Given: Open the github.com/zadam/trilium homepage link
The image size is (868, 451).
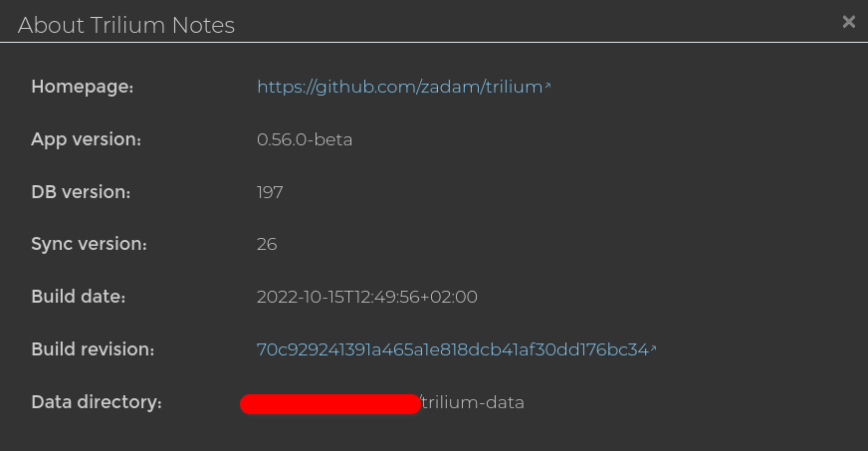Looking at the screenshot, I should click(400, 87).
